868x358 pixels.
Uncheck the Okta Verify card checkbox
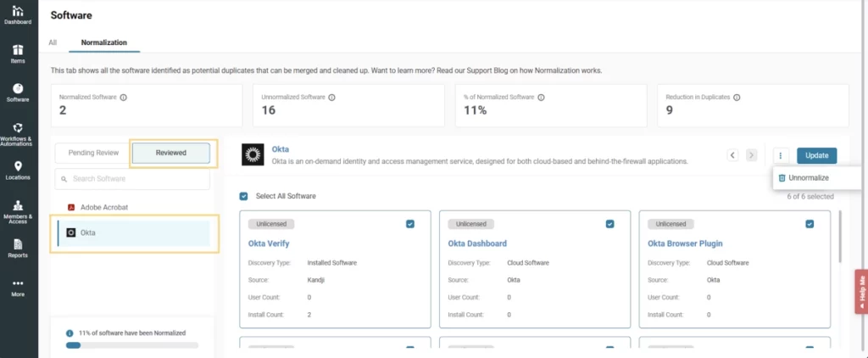[409, 224]
